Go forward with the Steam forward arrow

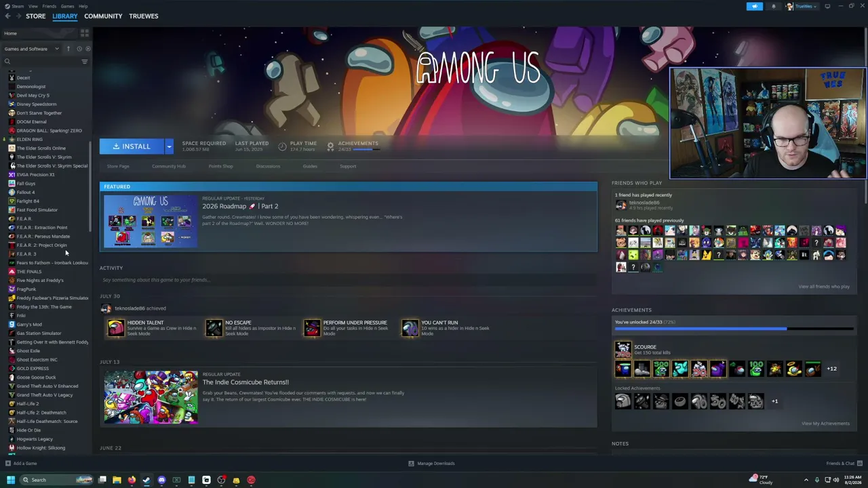pyautogui.click(x=18, y=16)
